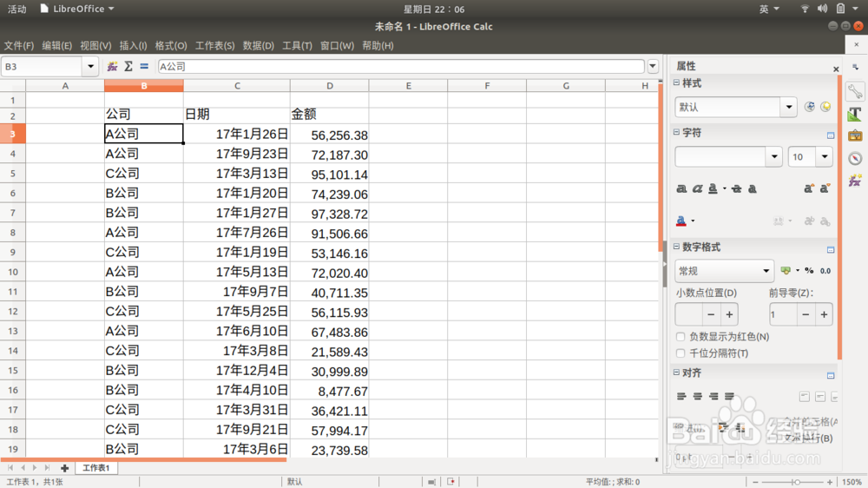The image size is (868, 488).
Task: Open the Function Wizard beside the formula bar
Action: click(112, 67)
